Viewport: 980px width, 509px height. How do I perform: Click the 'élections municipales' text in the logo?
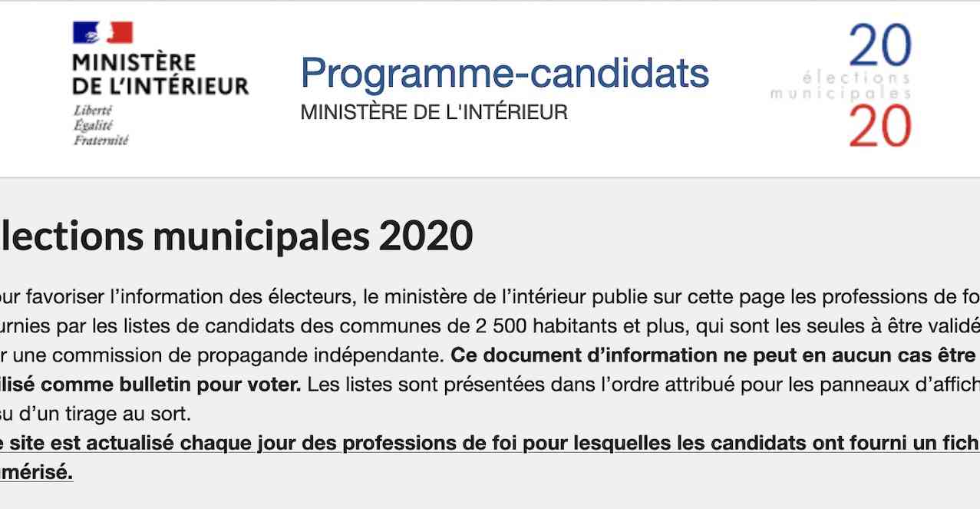coord(841,86)
